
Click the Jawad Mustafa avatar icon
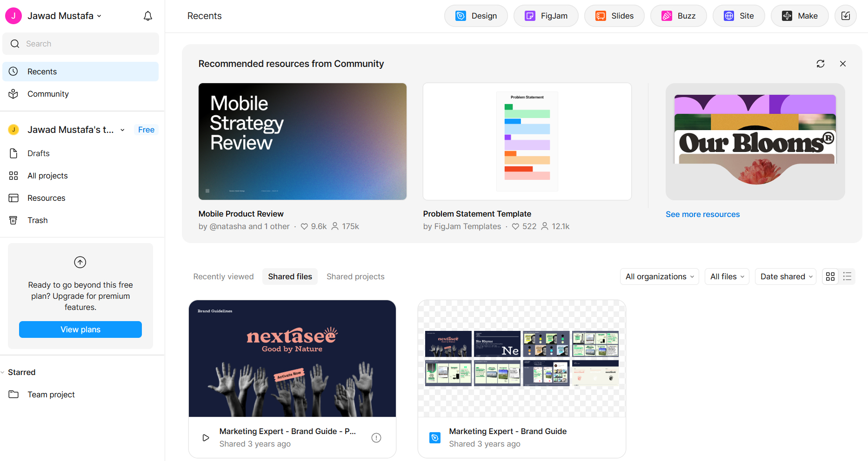coord(13,16)
